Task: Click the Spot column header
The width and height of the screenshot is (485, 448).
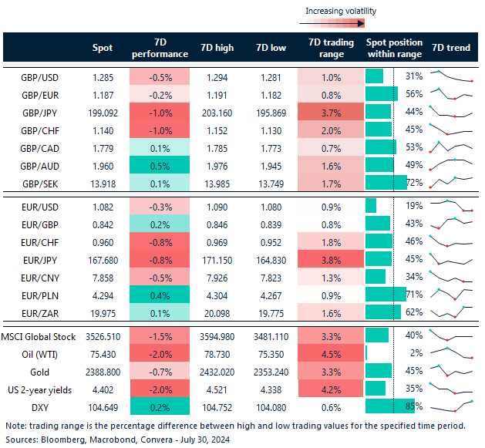Action: coord(102,48)
